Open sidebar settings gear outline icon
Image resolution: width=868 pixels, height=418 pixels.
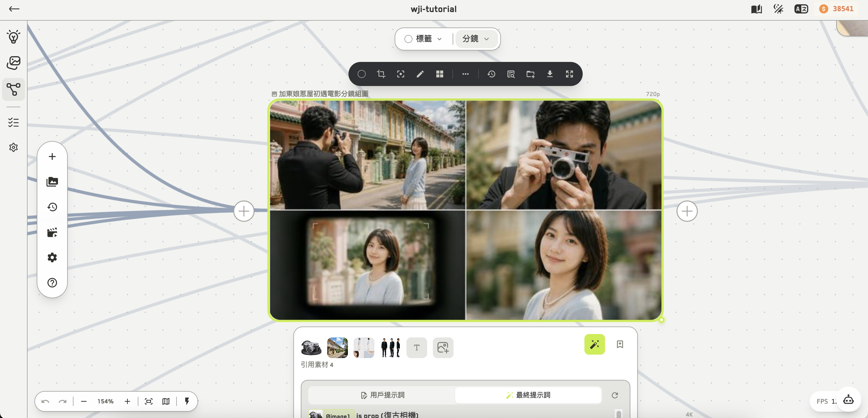pos(13,147)
